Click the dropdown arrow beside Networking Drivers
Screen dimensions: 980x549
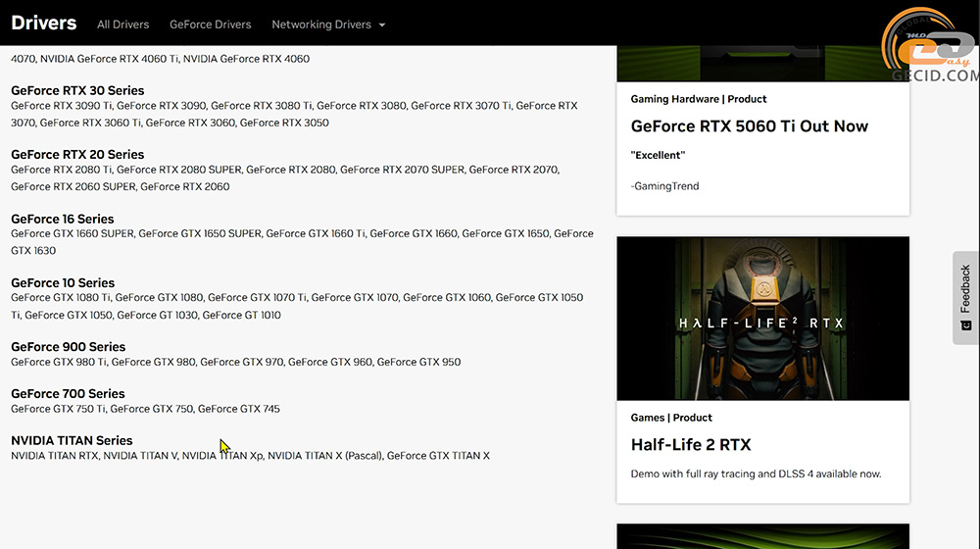pos(382,25)
